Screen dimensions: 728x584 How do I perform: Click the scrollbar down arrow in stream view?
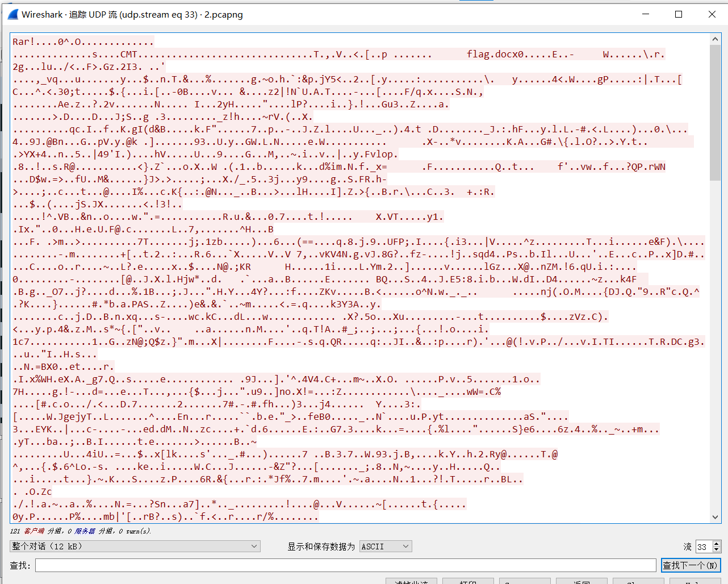tap(715, 518)
